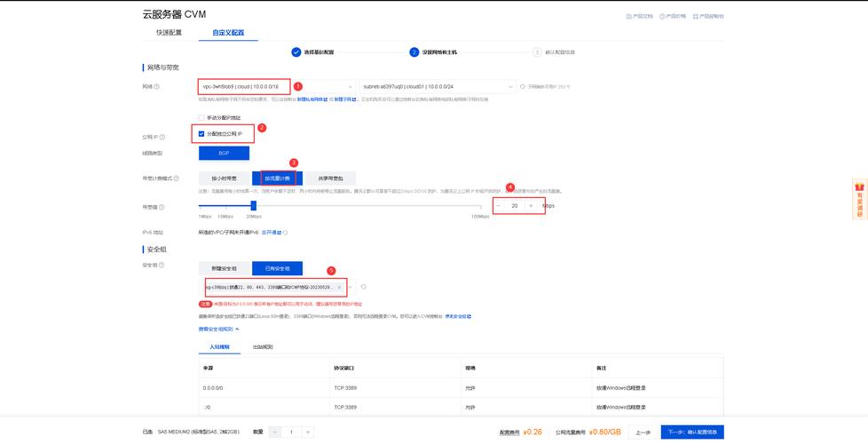Screen dimensions: 868x444
Task: Collapse the 查看安全组规则 expander
Action: [218, 329]
